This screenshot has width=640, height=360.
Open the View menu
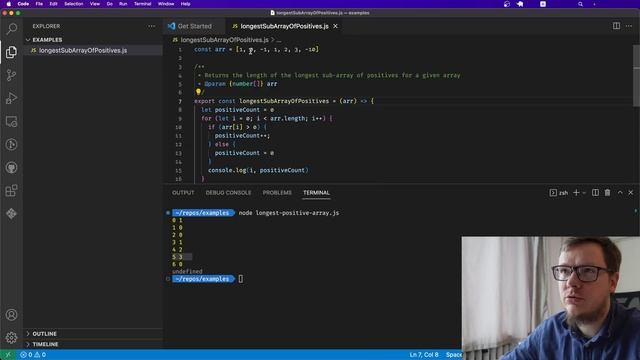click(x=95, y=4)
